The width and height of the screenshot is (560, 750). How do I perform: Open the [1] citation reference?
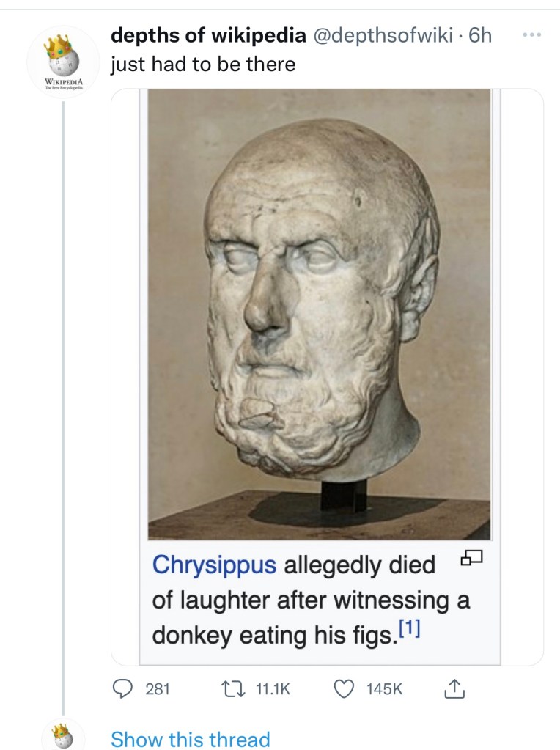[409, 628]
